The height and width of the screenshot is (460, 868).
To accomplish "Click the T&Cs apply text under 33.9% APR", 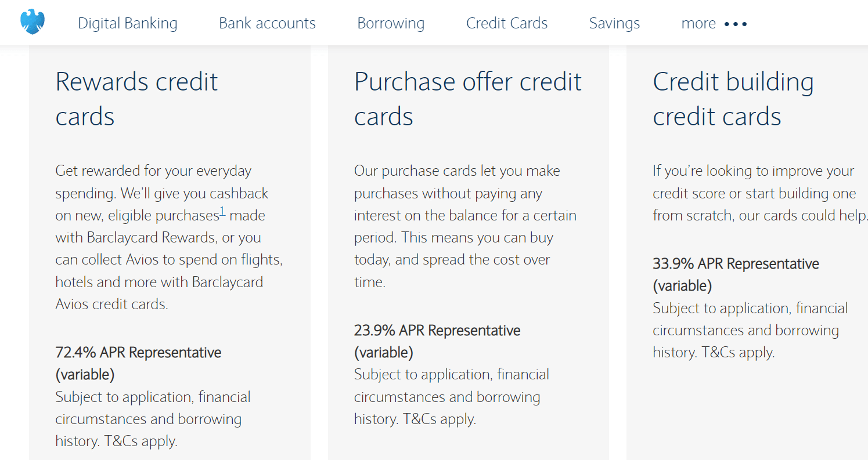I will (739, 353).
